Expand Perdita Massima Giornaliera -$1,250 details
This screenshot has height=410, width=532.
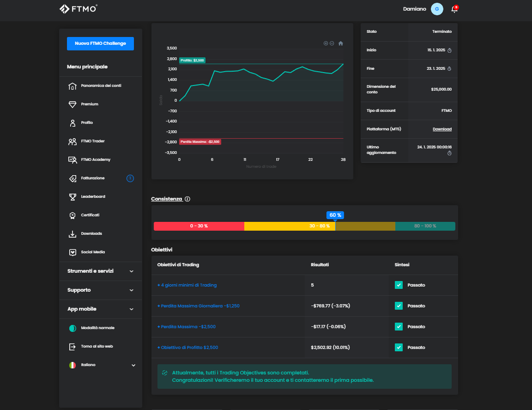click(x=199, y=306)
